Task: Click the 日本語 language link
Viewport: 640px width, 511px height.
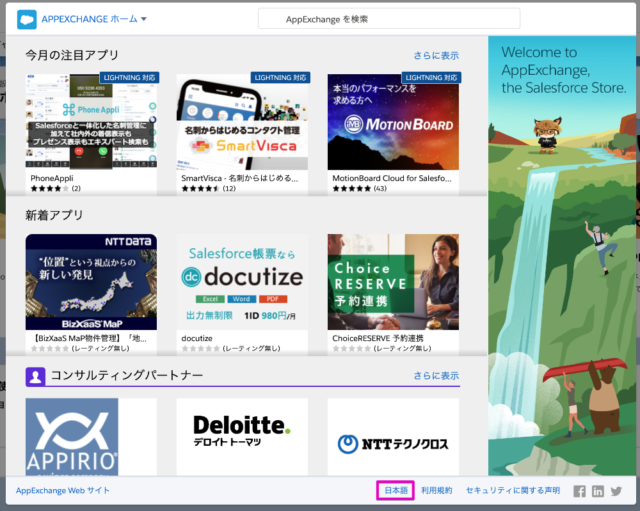Action: [x=396, y=491]
